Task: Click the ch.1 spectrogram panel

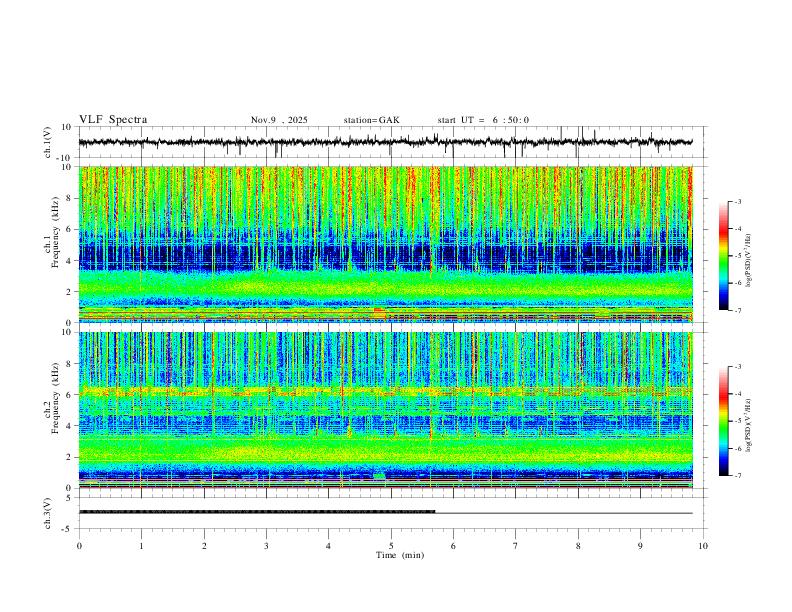Action: (385, 244)
